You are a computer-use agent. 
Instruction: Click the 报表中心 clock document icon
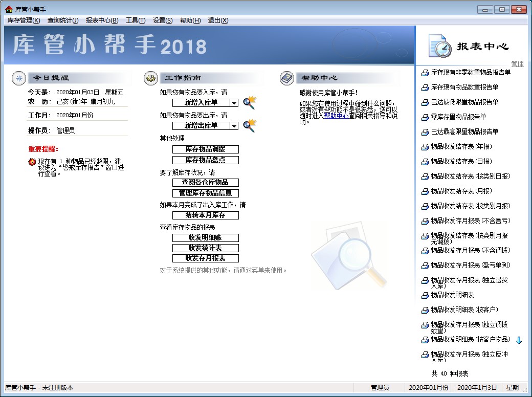pyautogui.click(x=439, y=46)
